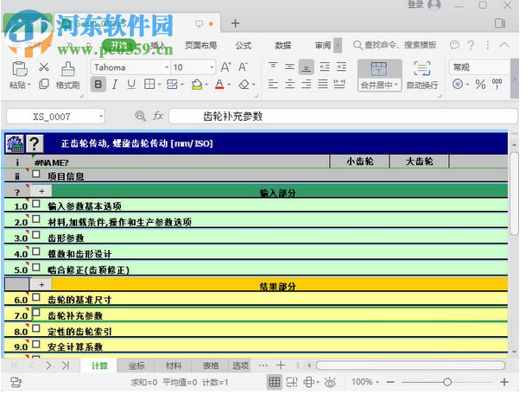Expand the results section plus button

coord(41,284)
